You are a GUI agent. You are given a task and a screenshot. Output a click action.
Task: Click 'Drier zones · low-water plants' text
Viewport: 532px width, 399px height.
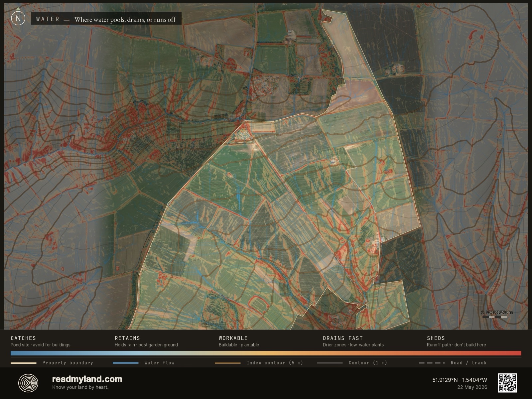pos(353,345)
